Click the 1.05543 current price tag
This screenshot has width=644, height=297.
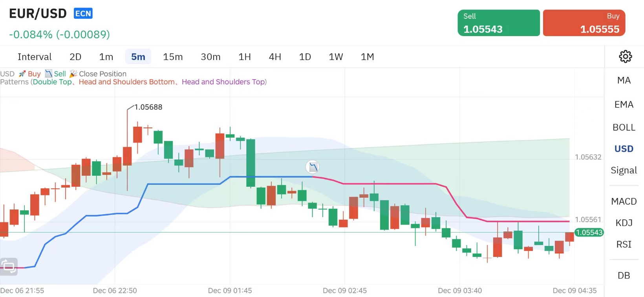pos(589,232)
